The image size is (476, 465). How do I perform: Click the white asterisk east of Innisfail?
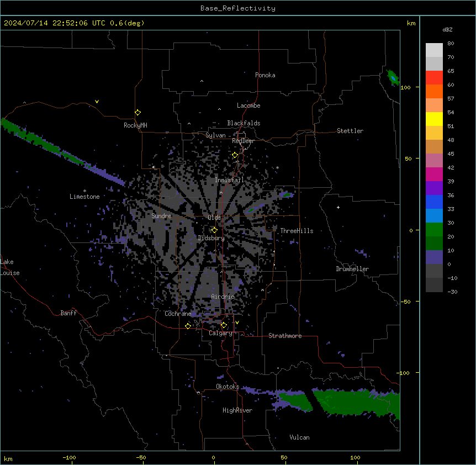277,167
